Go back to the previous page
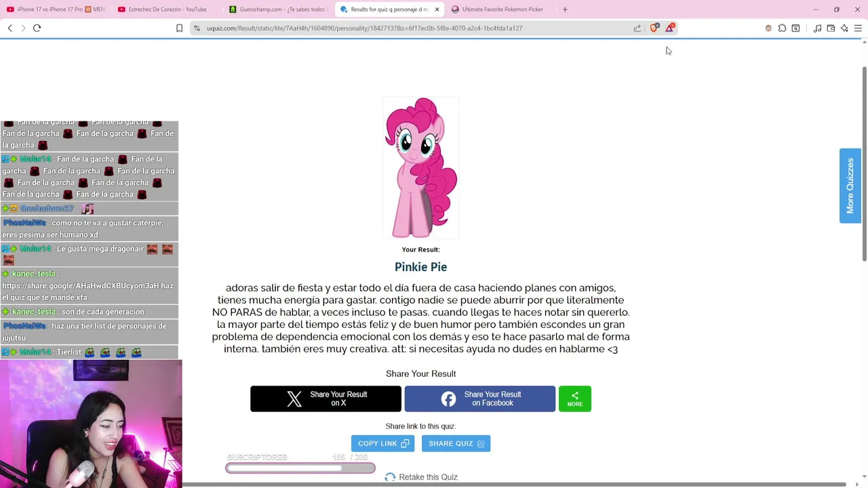Image resolution: width=868 pixels, height=488 pixels. [9, 28]
